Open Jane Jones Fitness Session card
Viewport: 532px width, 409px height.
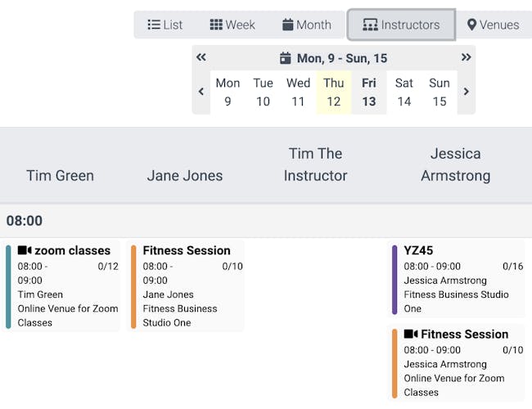188,286
